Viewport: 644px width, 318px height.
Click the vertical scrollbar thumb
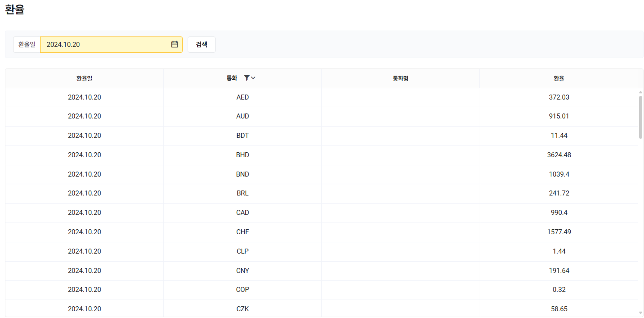(640, 117)
